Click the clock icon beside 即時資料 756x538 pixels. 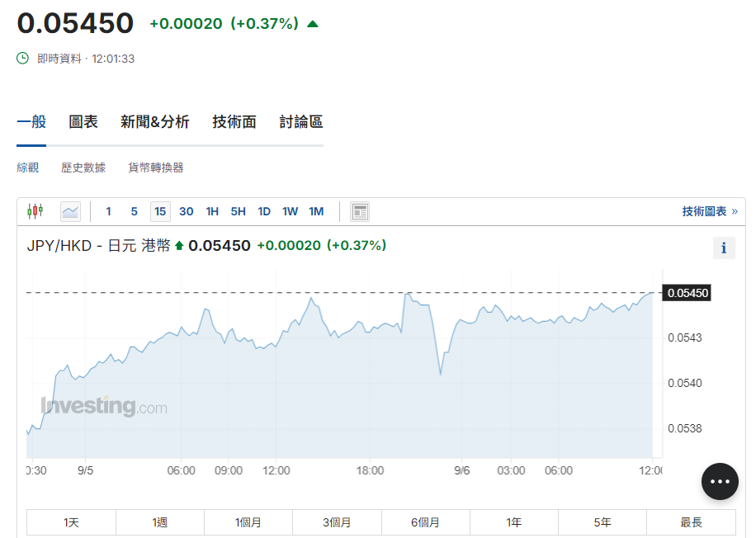click(23, 59)
